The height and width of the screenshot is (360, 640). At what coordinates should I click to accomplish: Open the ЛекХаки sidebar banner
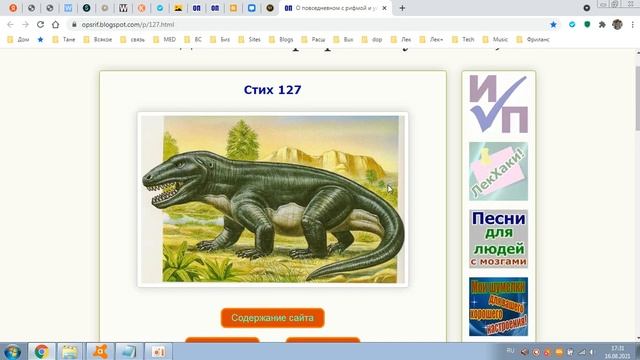498,171
